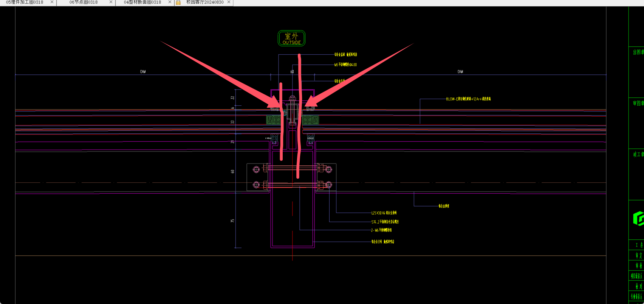Activate the 校园客厅20240830 tab

[204, 2]
